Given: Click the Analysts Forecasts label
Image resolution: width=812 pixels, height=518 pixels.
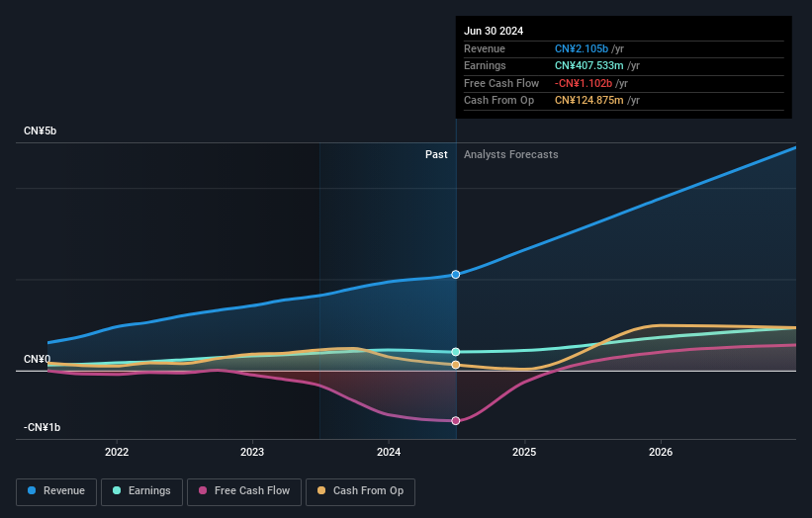Looking at the screenshot, I should 511,155.
